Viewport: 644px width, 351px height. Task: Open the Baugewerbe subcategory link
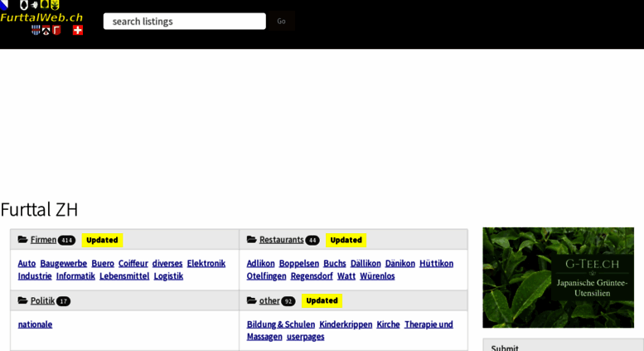64,263
